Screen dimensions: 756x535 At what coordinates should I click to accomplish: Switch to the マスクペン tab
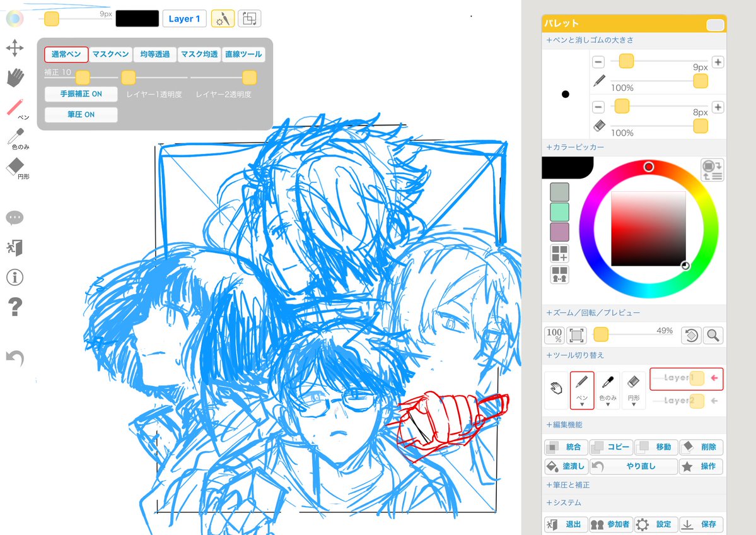pyautogui.click(x=110, y=54)
